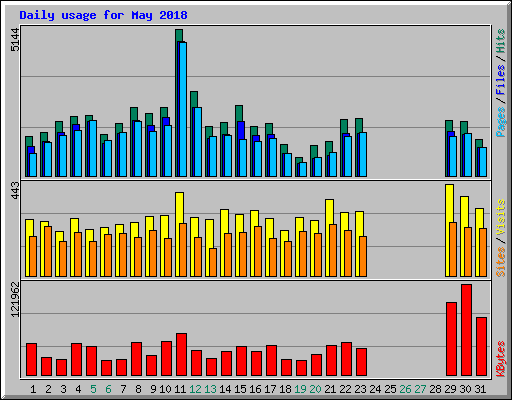Select the light blue pages bar for day 11

click(183, 109)
